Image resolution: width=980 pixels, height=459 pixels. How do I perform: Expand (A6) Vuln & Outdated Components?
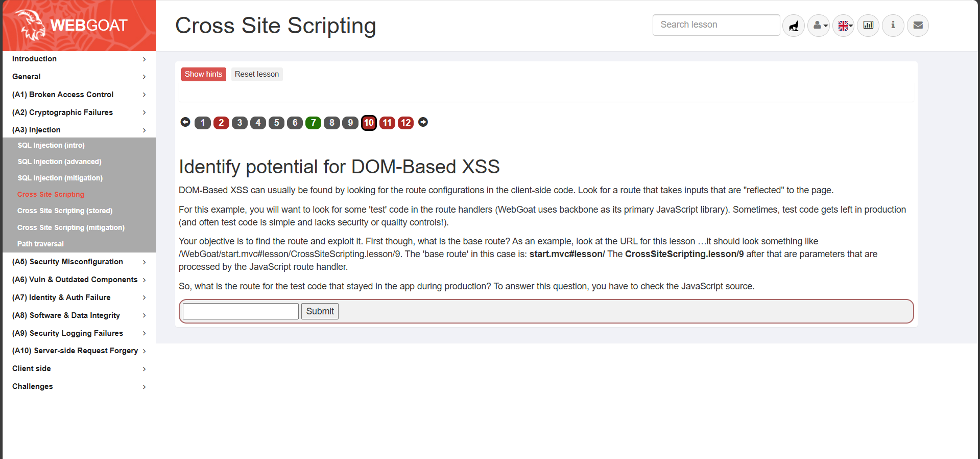79,280
